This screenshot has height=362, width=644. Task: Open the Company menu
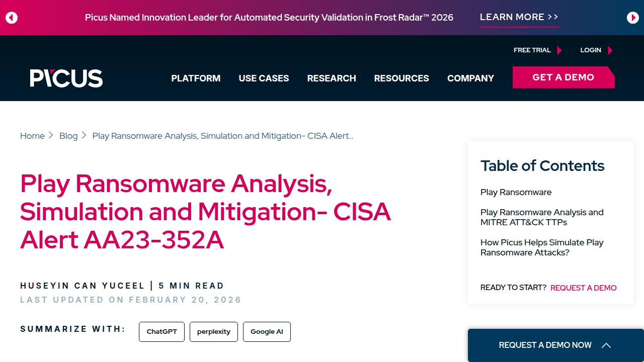(470, 78)
